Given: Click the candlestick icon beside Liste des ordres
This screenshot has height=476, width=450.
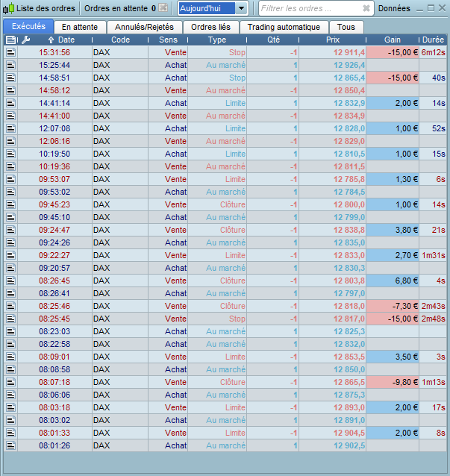Looking at the screenshot, I should (8, 8).
